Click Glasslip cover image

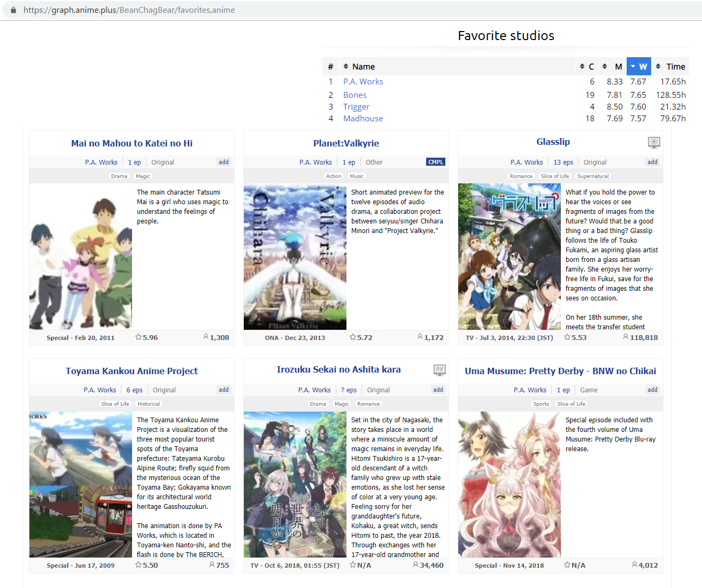click(x=510, y=257)
